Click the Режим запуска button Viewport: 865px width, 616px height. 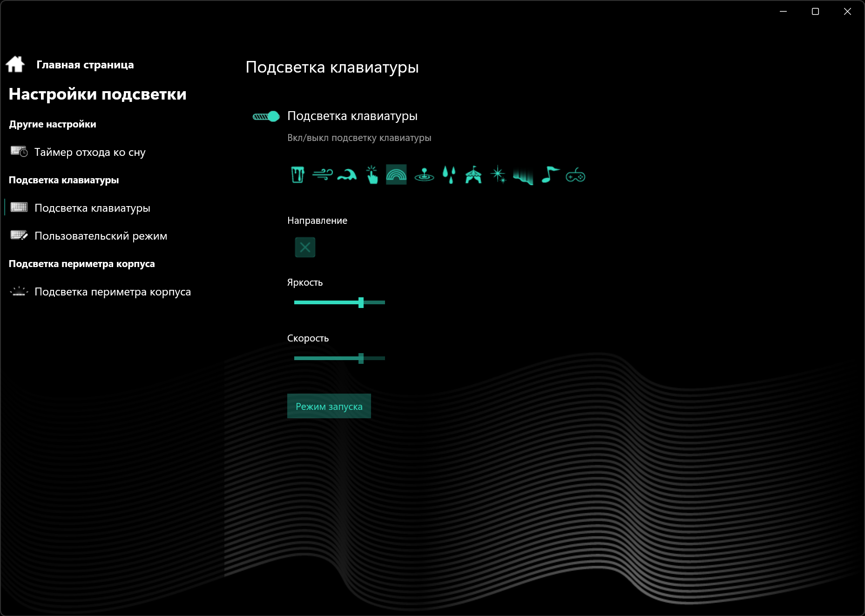point(329,406)
